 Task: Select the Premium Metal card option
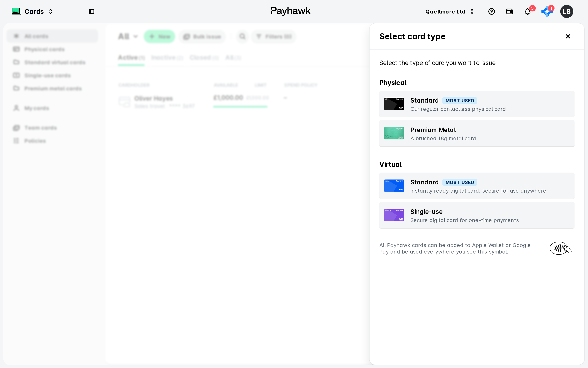click(x=477, y=133)
